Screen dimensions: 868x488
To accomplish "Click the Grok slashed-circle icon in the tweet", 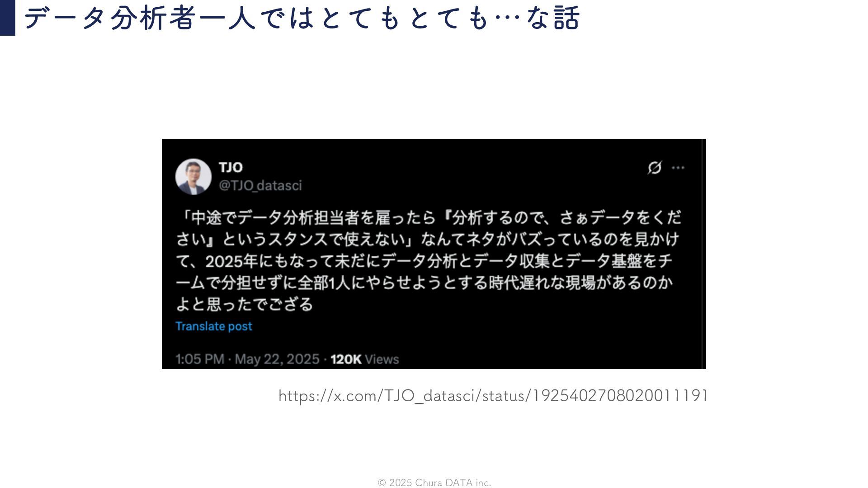I will [655, 168].
